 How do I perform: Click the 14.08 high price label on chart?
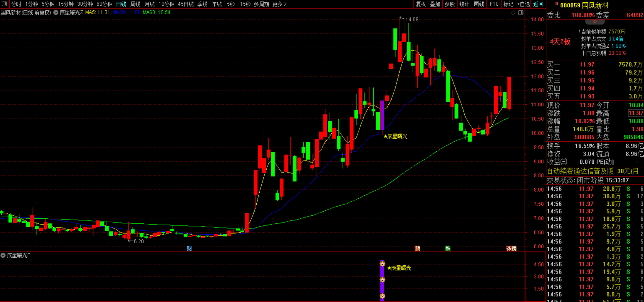pos(412,19)
